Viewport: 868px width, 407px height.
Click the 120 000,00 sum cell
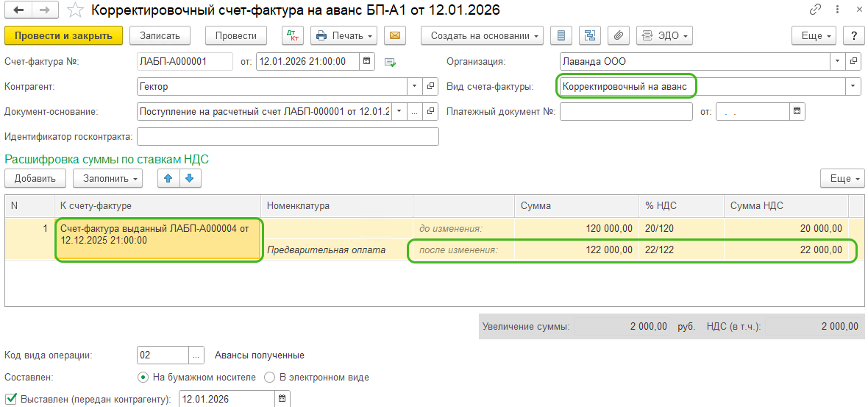pyautogui.click(x=576, y=229)
